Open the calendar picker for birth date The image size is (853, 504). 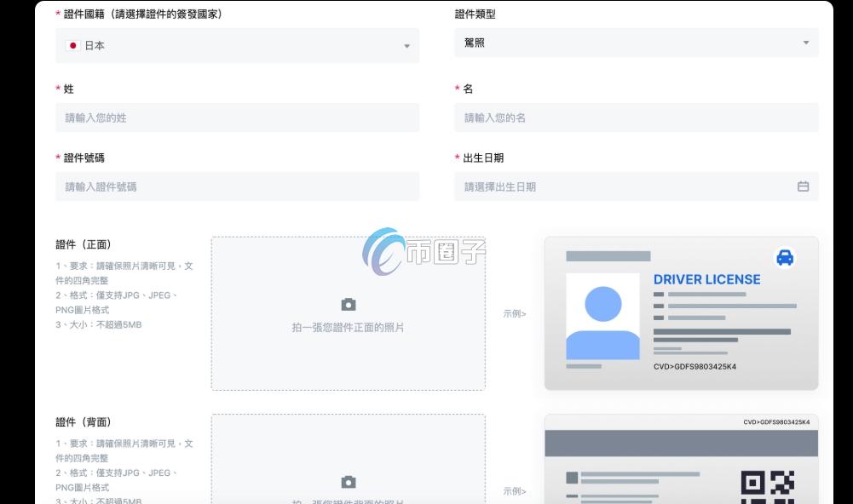(x=802, y=186)
